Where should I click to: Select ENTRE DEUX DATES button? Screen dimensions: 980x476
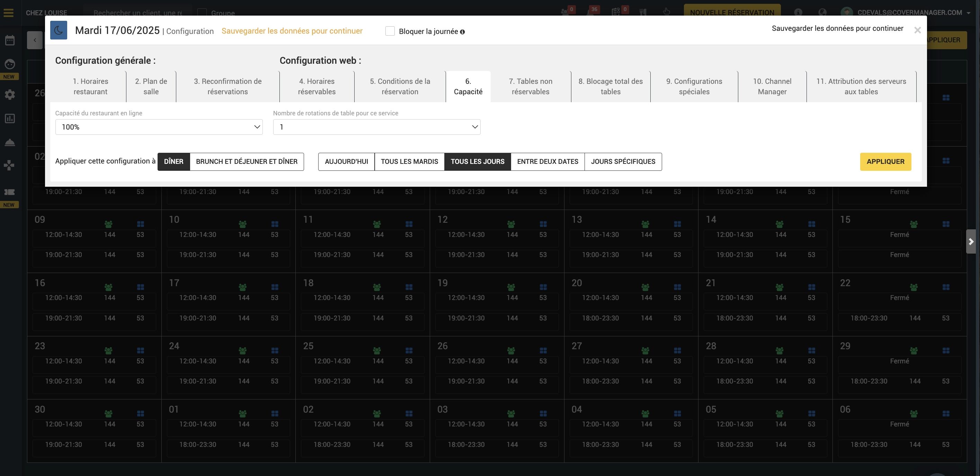[x=547, y=161]
